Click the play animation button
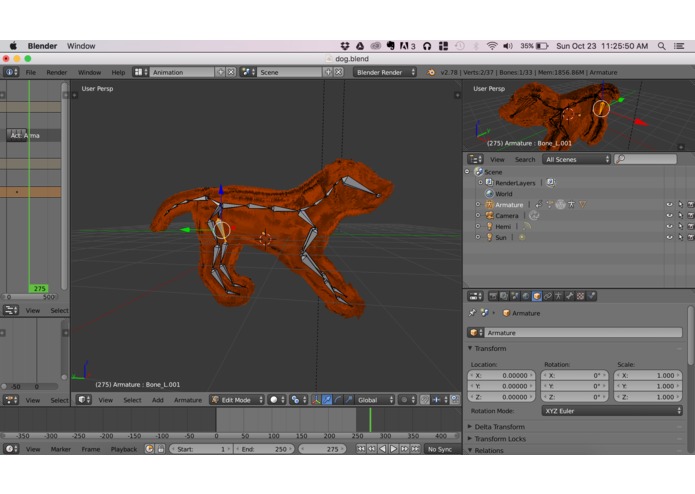The image size is (695, 494). tap(393, 449)
